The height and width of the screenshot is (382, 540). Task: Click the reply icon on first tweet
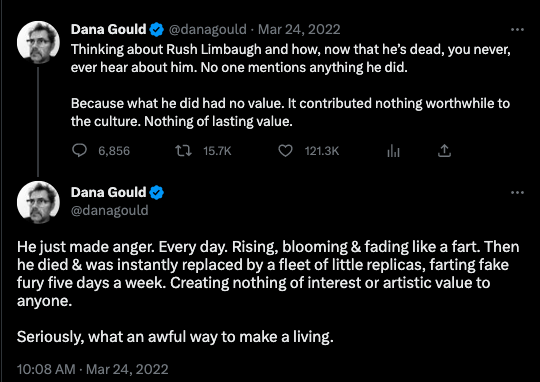coord(79,151)
